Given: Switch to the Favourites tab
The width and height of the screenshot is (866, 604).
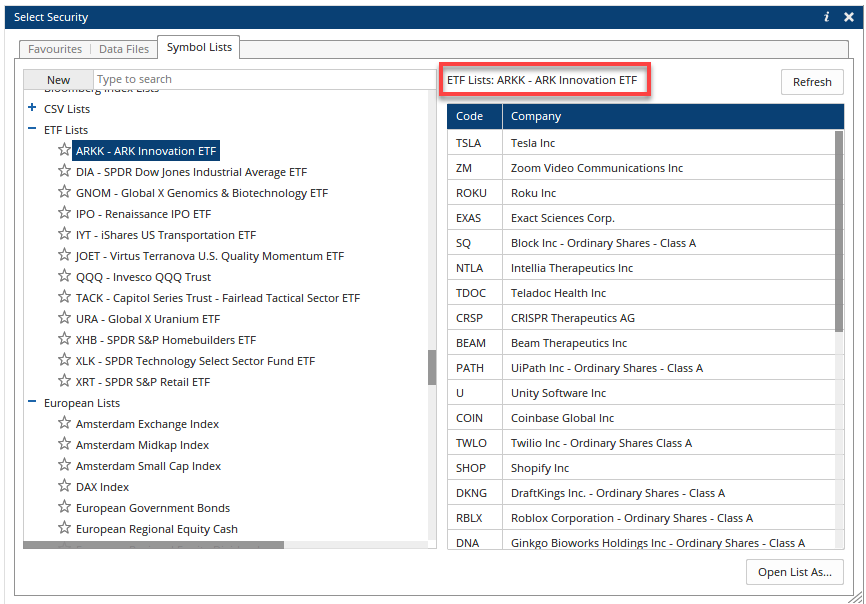Looking at the screenshot, I should pos(55,49).
